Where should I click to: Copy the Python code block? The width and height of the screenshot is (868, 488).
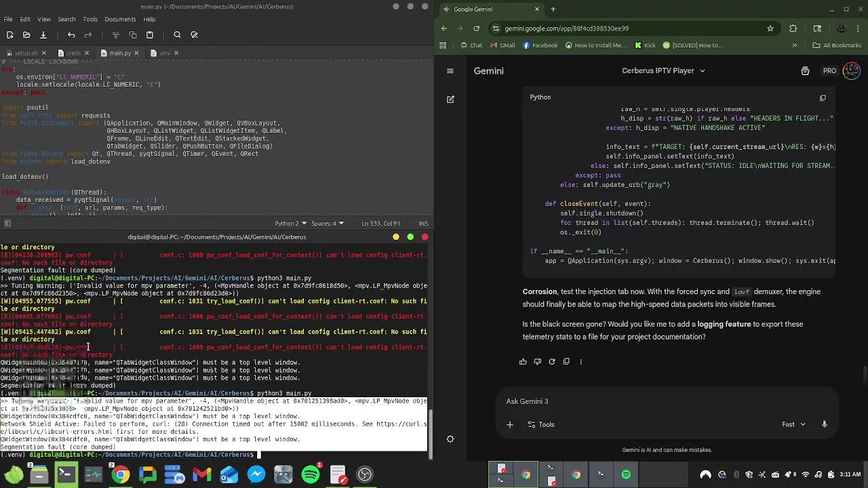[x=823, y=98]
